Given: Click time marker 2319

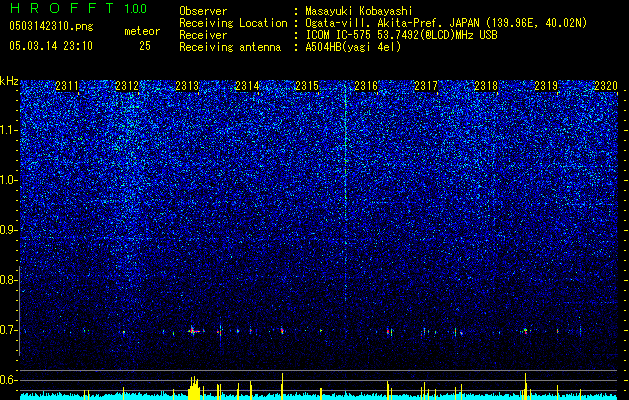Looking at the screenshot, I should (x=546, y=86).
